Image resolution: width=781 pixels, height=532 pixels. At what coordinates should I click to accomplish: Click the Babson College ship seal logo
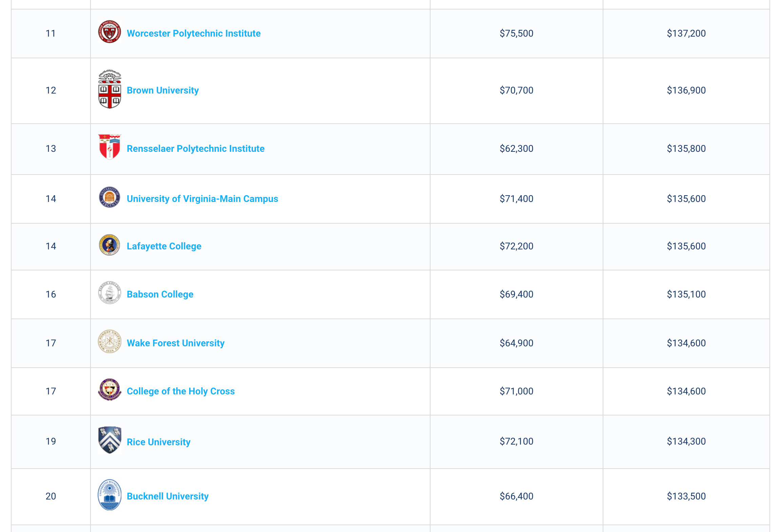(109, 292)
